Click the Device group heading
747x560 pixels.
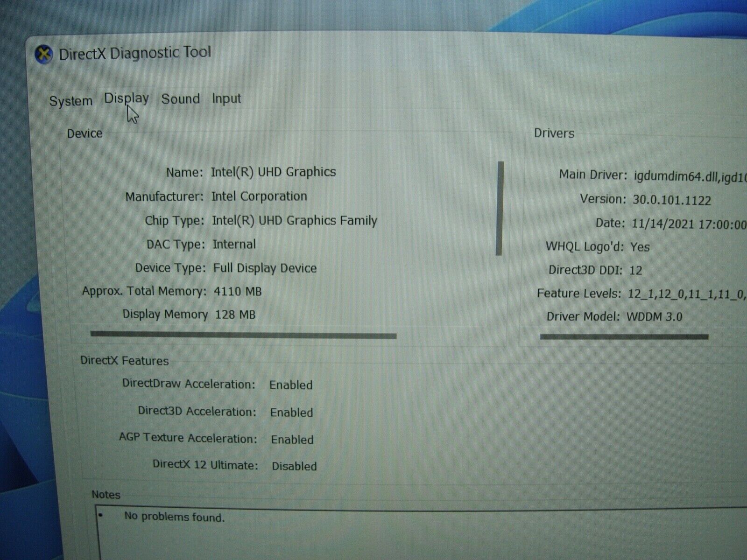click(85, 134)
